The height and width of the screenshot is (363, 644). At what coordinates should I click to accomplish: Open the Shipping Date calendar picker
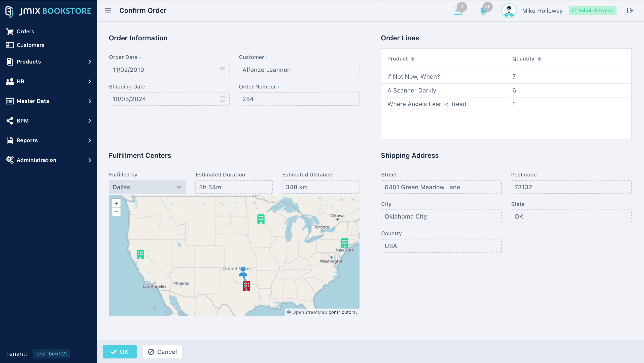tap(223, 99)
